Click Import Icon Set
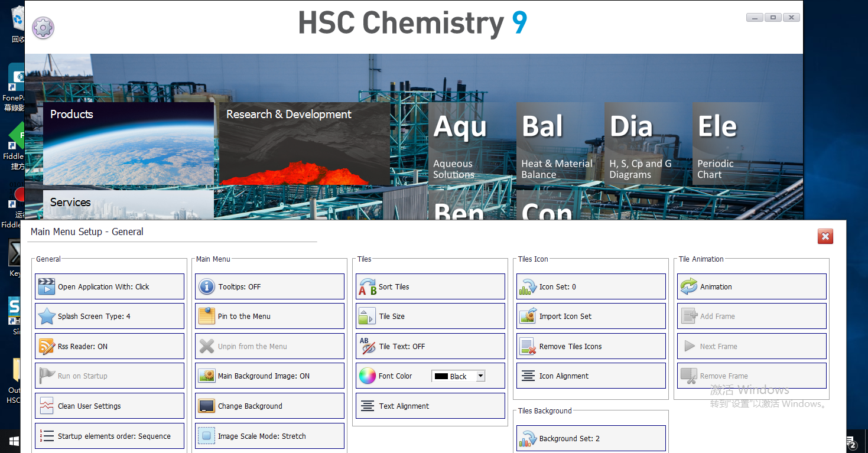The height and width of the screenshot is (453, 868). (591, 316)
